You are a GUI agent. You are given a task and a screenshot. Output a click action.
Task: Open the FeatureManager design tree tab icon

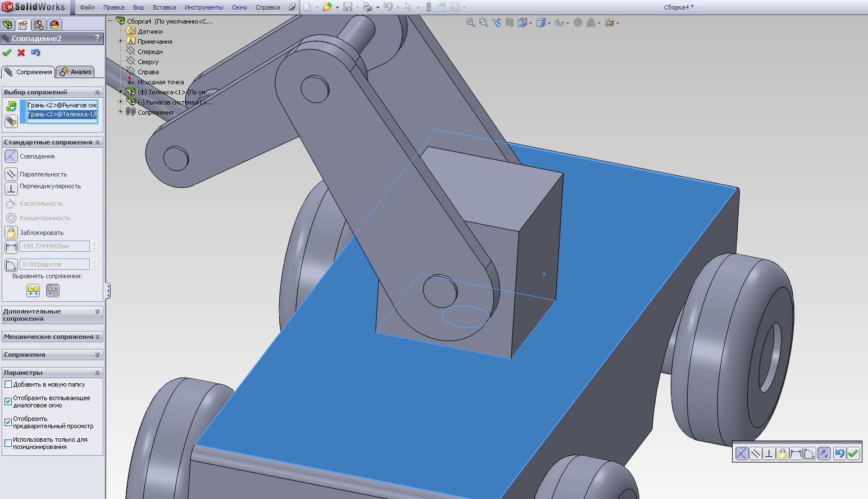(x=7, y=25)
